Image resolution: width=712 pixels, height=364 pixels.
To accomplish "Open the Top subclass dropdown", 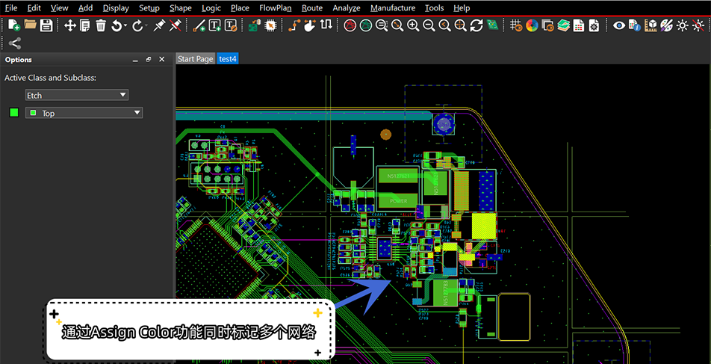I will tap(84, 113).
